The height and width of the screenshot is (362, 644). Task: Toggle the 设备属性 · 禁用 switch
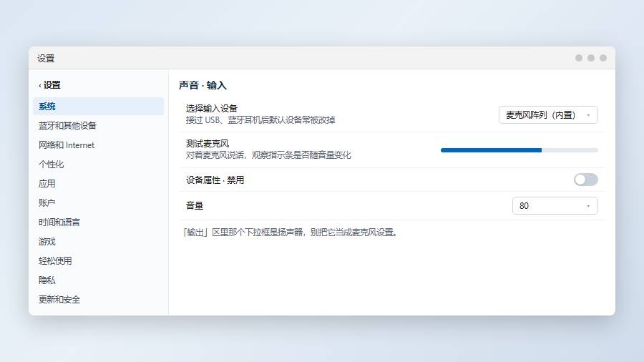coord(585,180)
